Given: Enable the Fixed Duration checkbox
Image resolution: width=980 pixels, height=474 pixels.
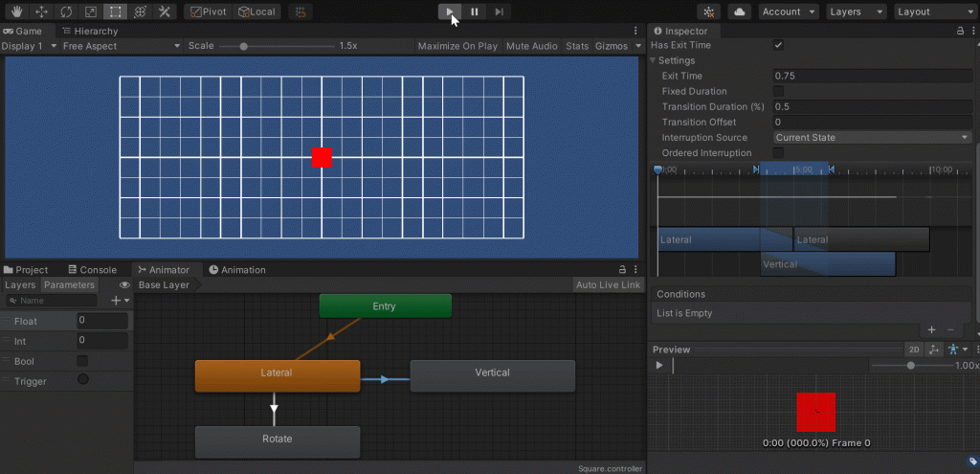Looking at the screenshot, I should (x=778, y=91).
